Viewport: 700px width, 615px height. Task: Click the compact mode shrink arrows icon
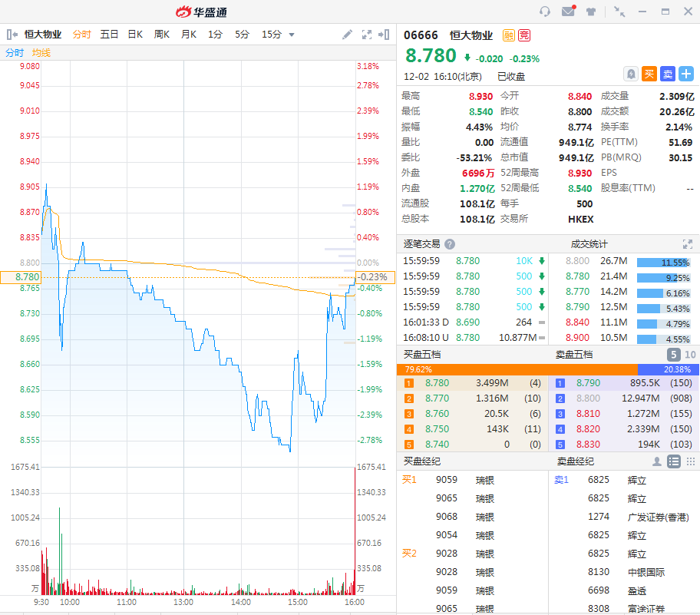coord(619,12)
